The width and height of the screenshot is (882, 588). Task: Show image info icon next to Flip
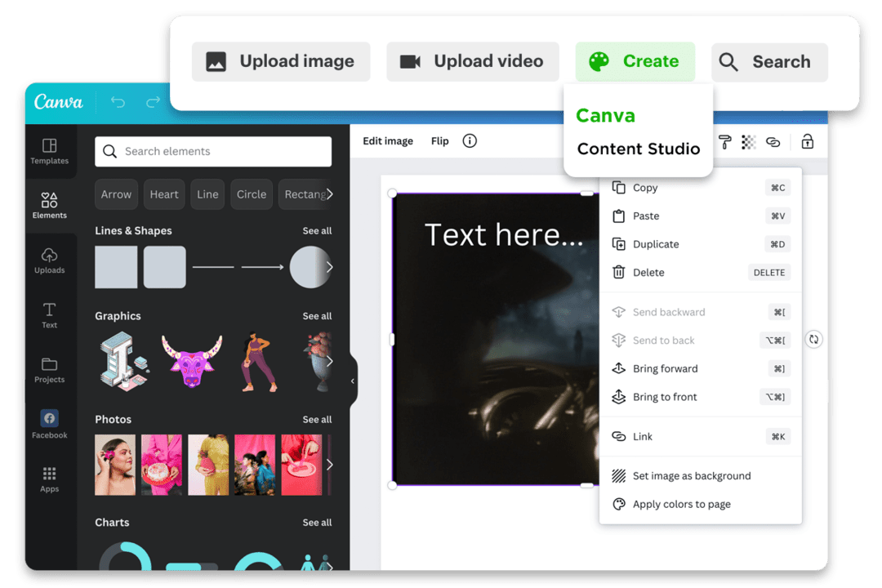click(470, 140)
